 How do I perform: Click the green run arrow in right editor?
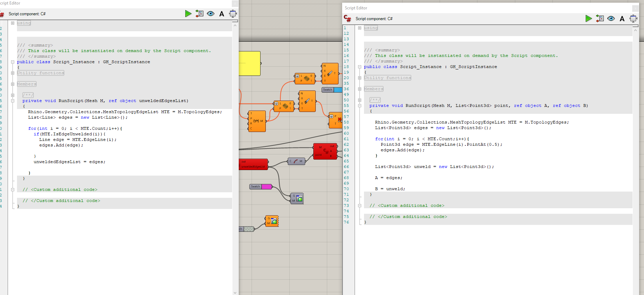588,18
